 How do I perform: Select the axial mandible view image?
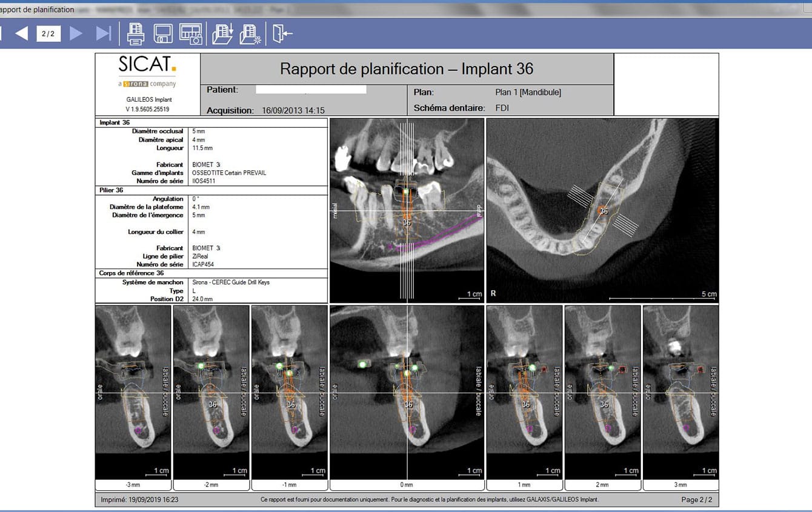[x=602, y=210]
